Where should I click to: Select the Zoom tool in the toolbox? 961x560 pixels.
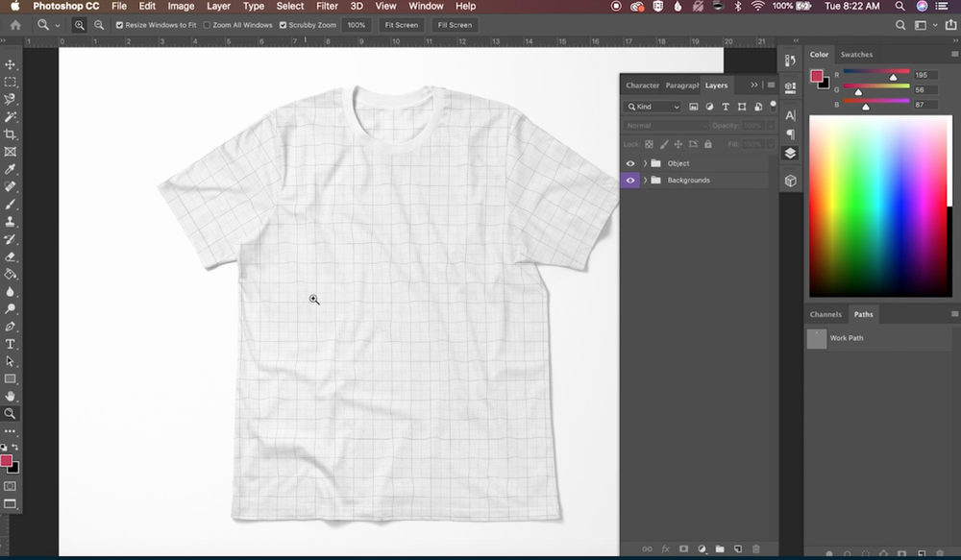pyautogui.click(x=10, y=414)
